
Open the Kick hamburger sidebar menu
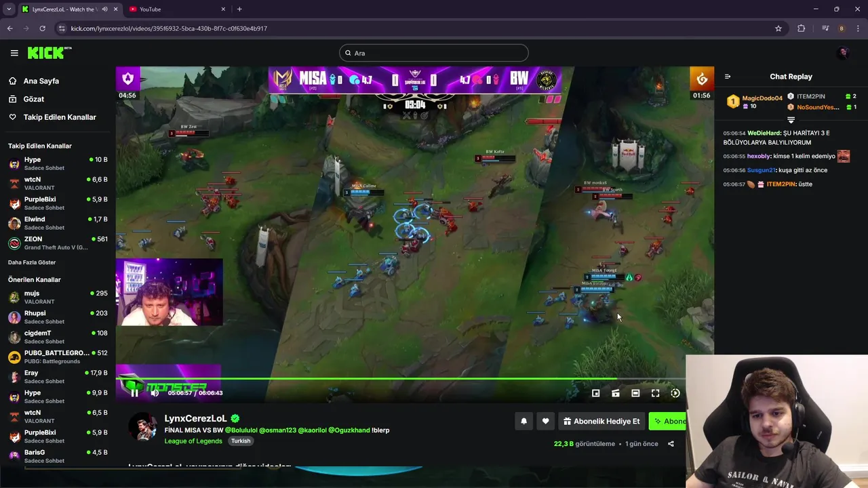click(x=14, y=53)
